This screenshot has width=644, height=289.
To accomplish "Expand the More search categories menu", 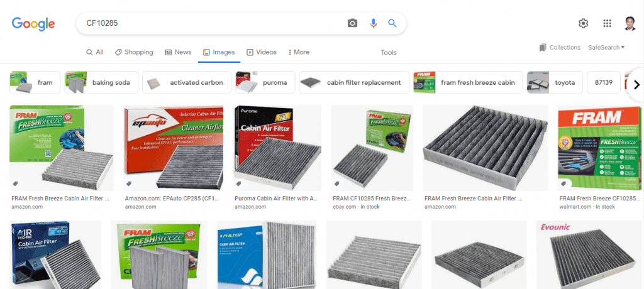I will point(299,52).
